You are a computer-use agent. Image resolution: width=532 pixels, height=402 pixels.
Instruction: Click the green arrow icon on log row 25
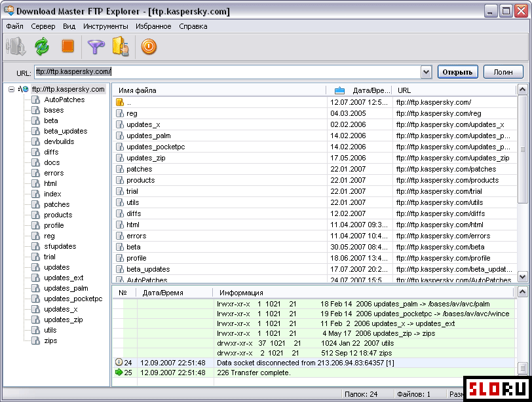(119, 373)
